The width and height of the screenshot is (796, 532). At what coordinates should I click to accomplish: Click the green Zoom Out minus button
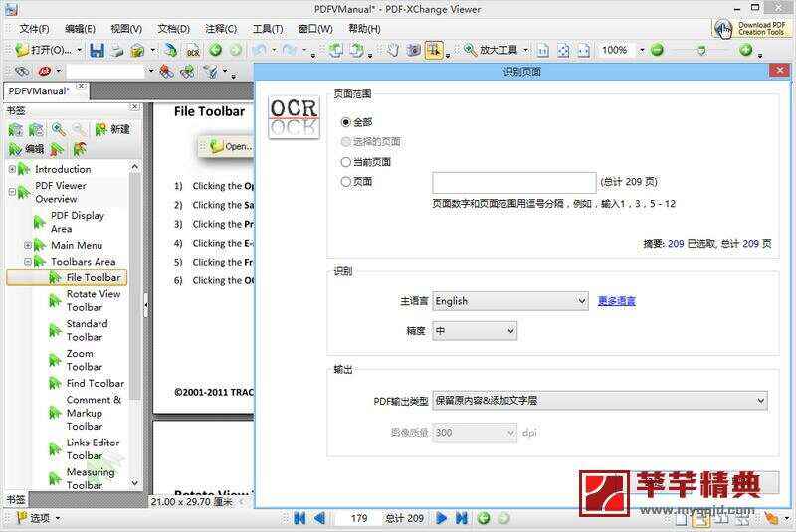tap(657, 50)
